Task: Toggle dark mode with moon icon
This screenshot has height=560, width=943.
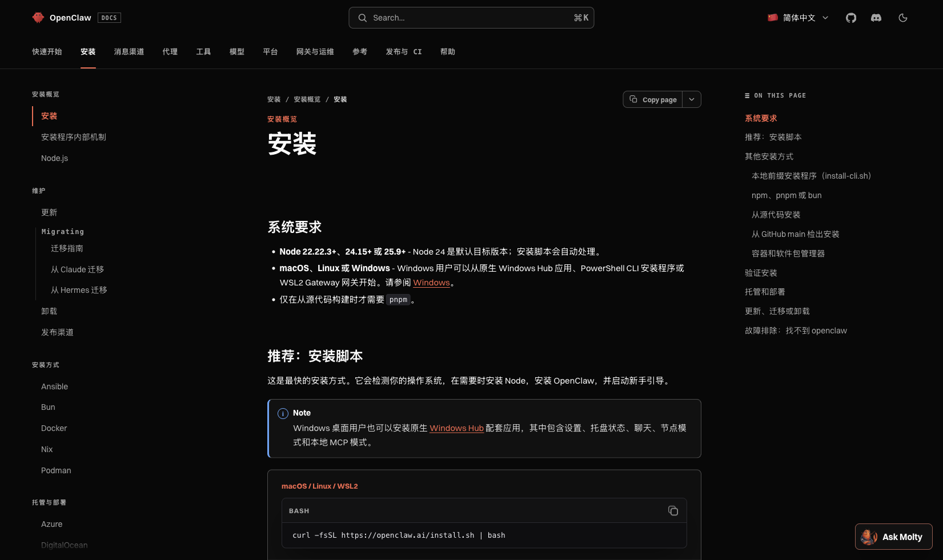Action: coord(903,18)
